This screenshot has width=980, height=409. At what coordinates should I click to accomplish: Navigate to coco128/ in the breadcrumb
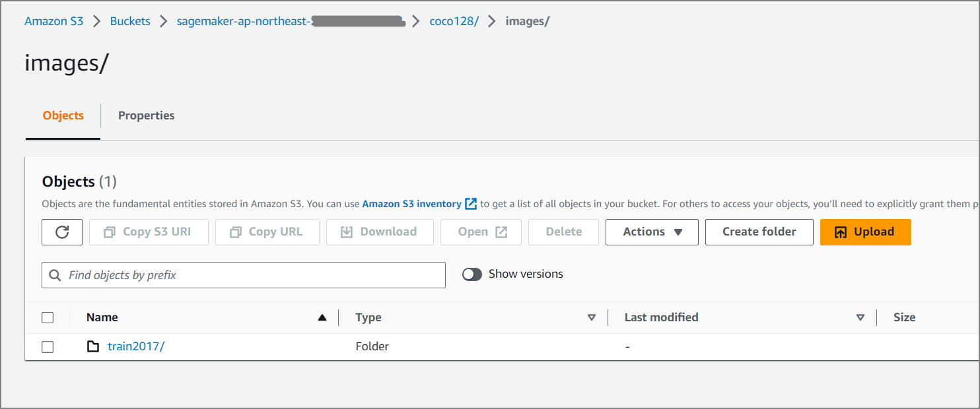click(454, 21)
